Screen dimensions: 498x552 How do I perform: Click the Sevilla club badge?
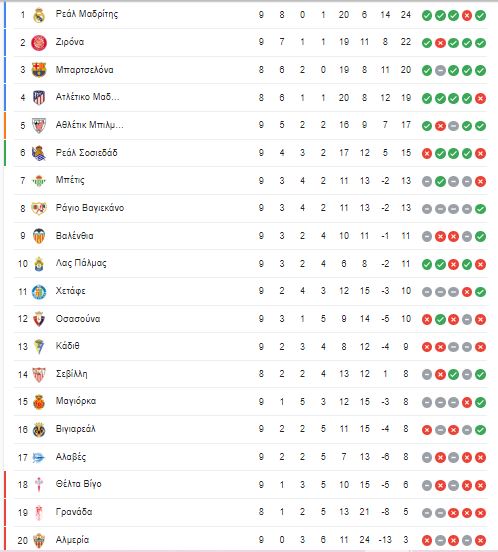point(39,374)
